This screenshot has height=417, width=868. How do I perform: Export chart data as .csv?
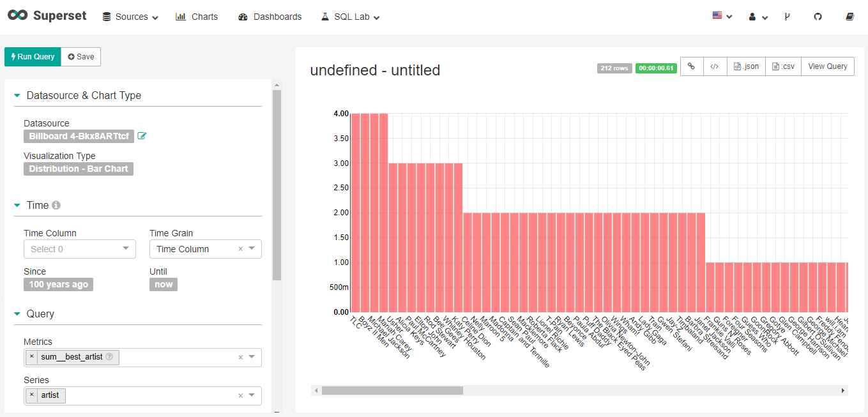pyautogui.click(x=783, y=66)
